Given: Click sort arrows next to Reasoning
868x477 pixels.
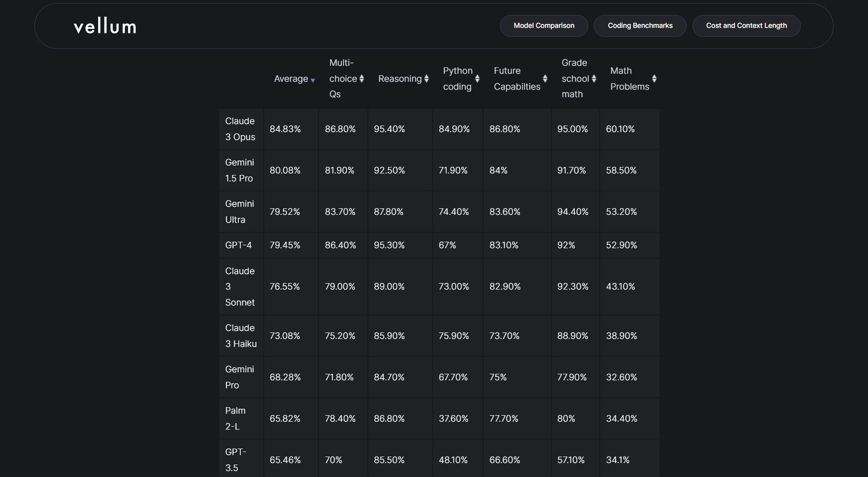Looking at the screenshot, I should [x=426, y=79].
